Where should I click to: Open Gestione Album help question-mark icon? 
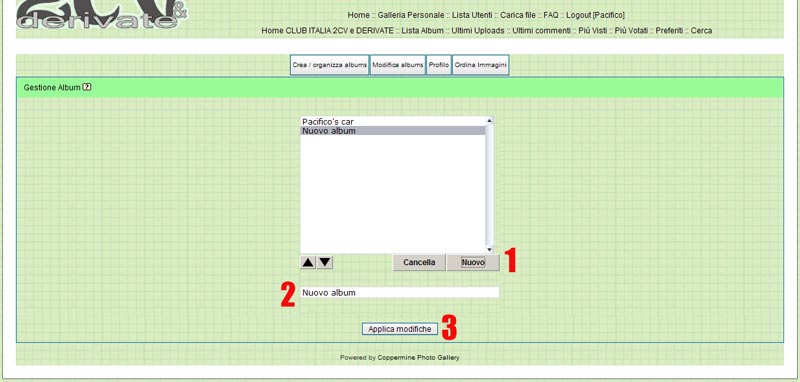[87, 87]
